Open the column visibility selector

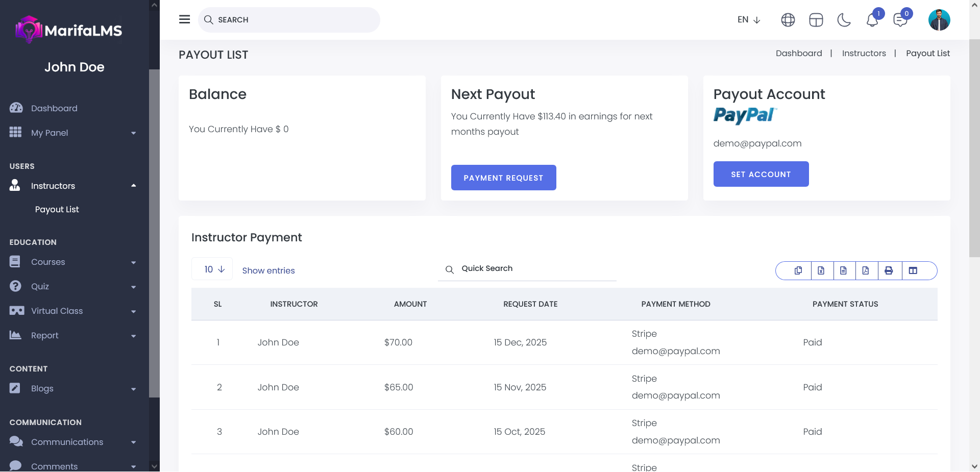[913, 270]
